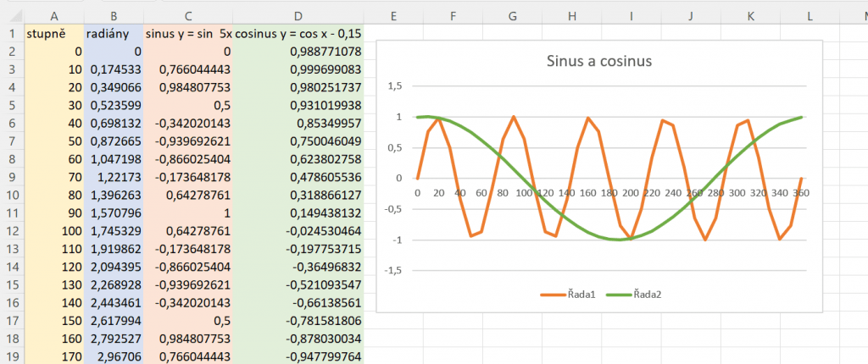Click cell containing sinus y = sin 5x

(187, 34)
